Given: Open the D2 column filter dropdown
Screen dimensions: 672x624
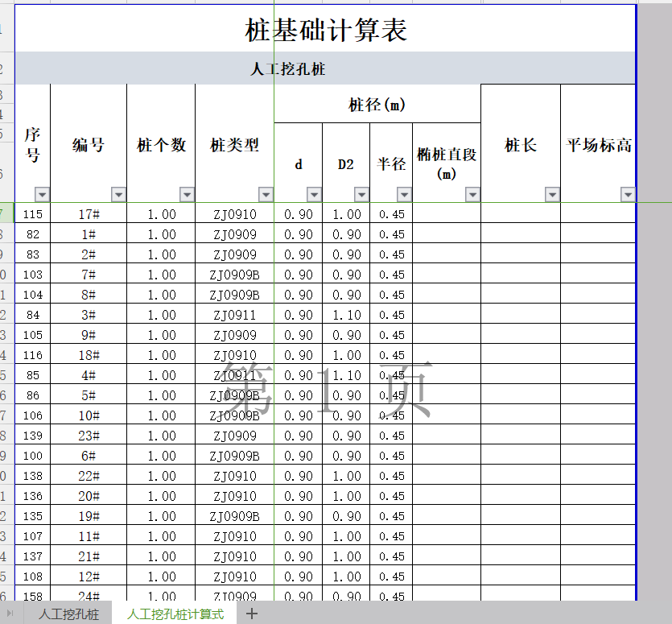Looking at the screenshot, I should click(x=361, y=194).
